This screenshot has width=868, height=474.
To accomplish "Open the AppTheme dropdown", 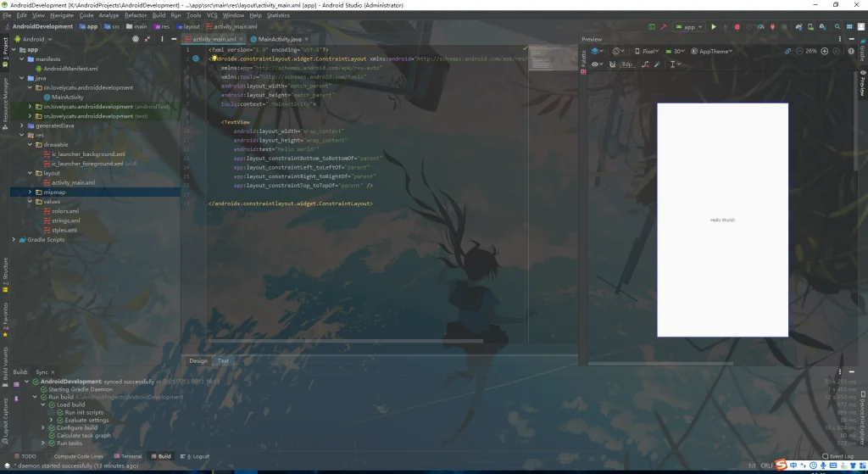I will coord(711,51).
